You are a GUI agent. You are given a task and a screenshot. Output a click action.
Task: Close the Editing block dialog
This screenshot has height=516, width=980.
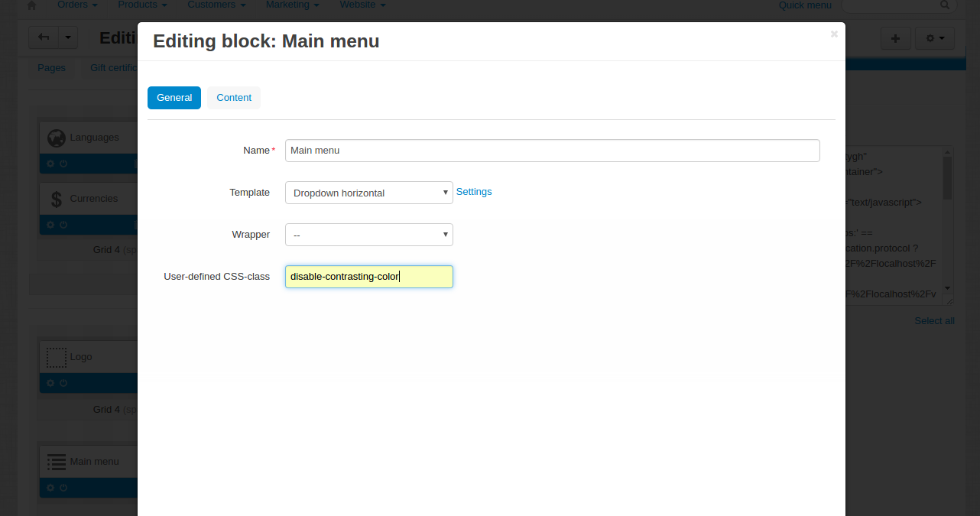coord(834,34)
